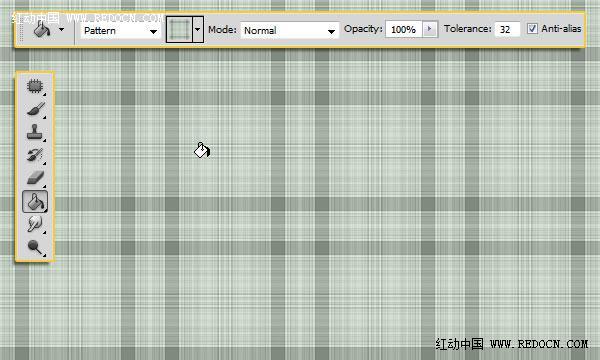Select the Clone Stamp tool

pos(35,132)
